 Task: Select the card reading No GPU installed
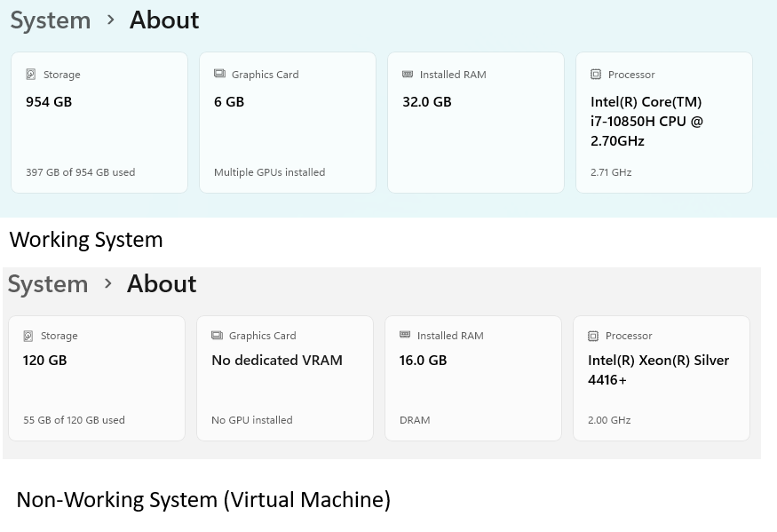tap(285, 378)
